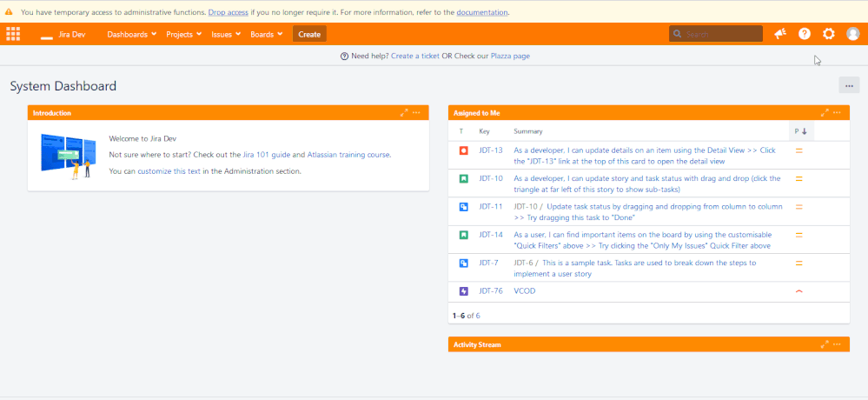Image resolution: width=868 pixels, height=400 pixels.
Task: Click the customize this text link
Action: (169, 171)
